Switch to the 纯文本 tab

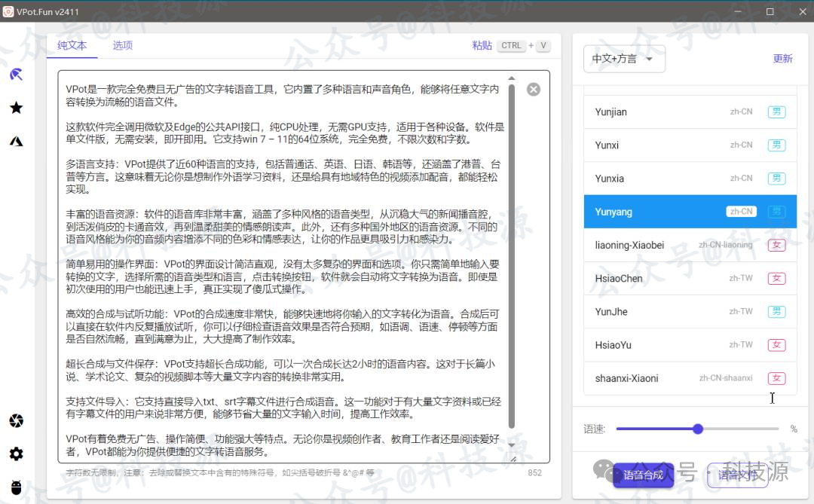tap(72, 45)
